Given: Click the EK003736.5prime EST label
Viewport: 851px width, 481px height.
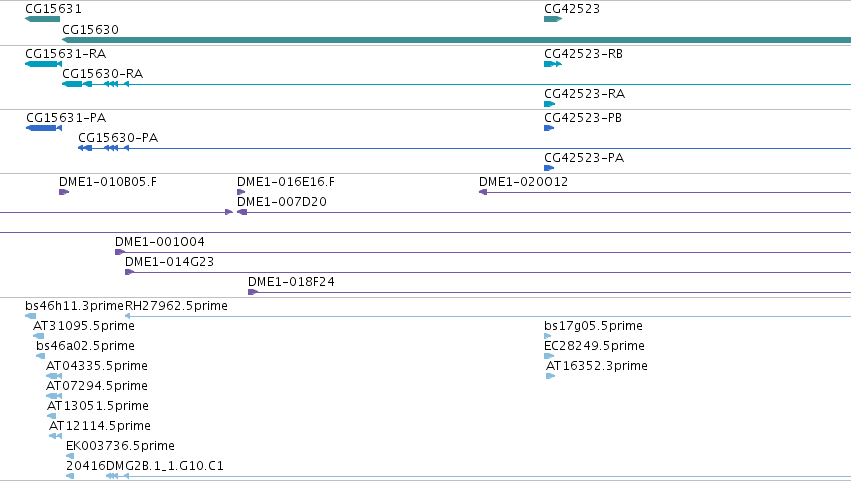Looking at the screenshot, I should tap(120, 446).
